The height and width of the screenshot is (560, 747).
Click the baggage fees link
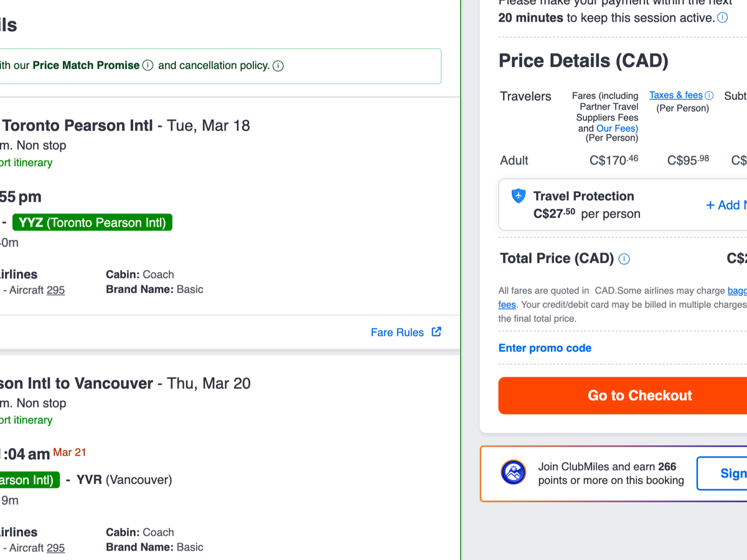tap(736, 291)
